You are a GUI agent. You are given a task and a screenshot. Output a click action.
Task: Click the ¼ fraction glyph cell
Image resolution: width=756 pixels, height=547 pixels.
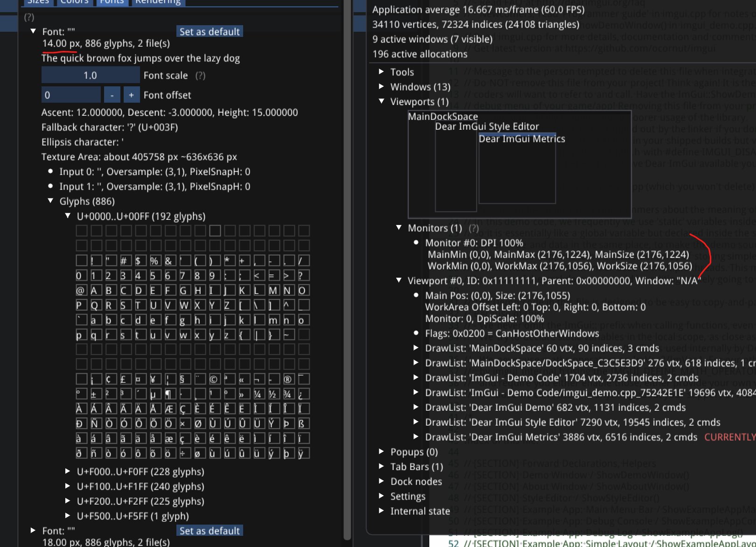pos(259,394)
